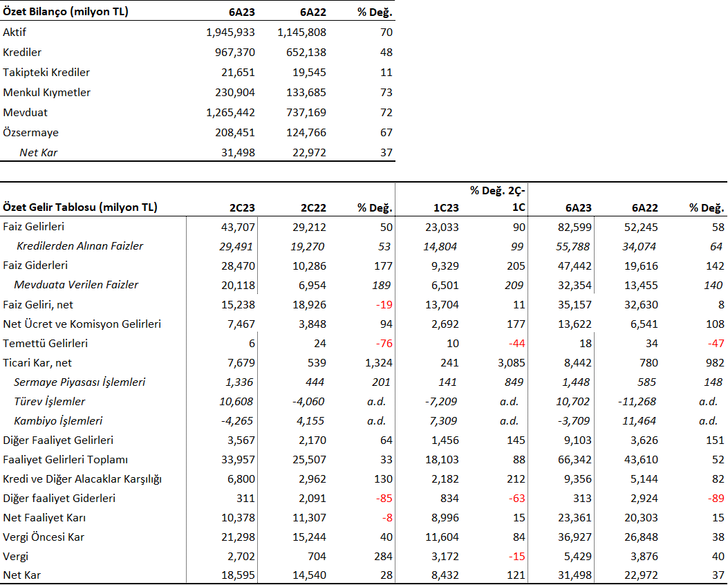Click the Aktif 6A22 value 1,145,808

click(302, 32)
